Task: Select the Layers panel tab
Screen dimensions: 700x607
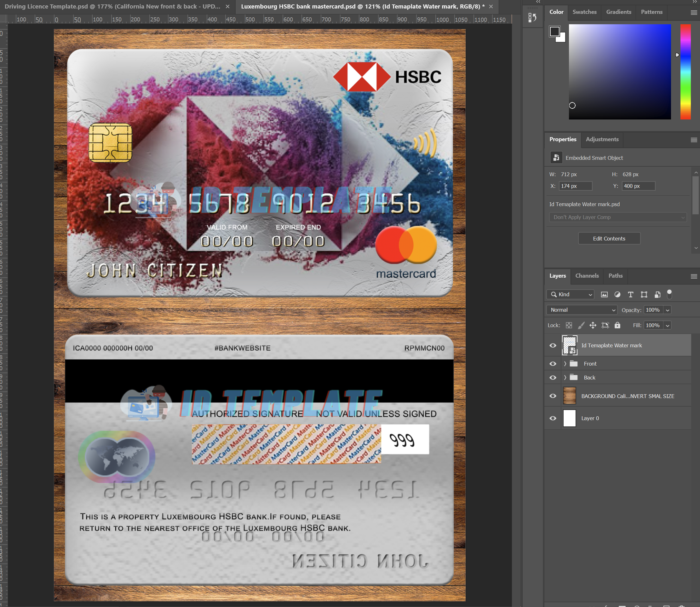Action: pos(557,276)
